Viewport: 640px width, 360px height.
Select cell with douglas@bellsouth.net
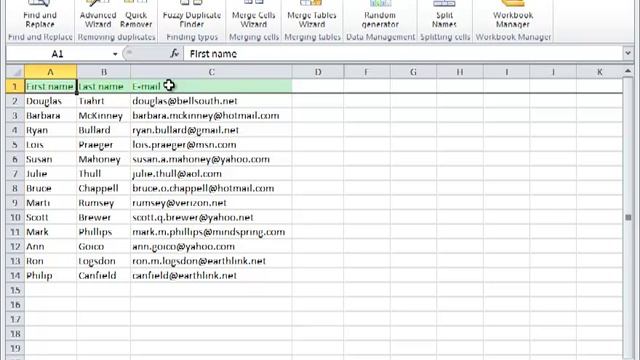(211, 101)
